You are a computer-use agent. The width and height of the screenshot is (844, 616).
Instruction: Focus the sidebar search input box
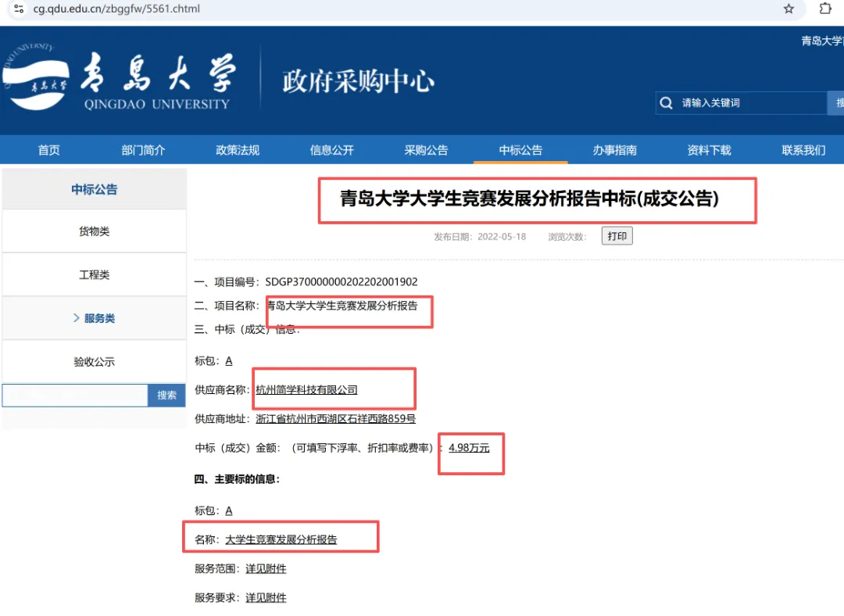click(75, 396)
